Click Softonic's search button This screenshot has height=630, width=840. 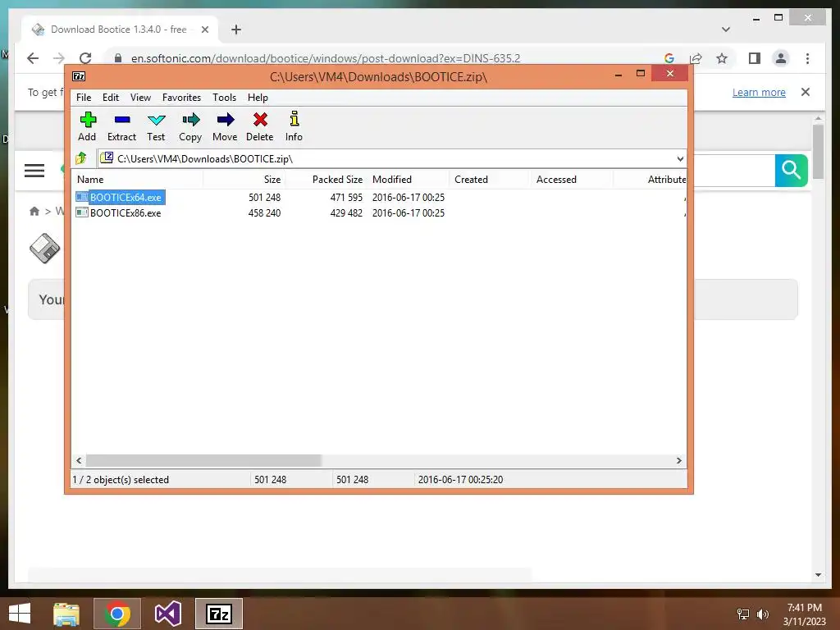pos(792,171)
